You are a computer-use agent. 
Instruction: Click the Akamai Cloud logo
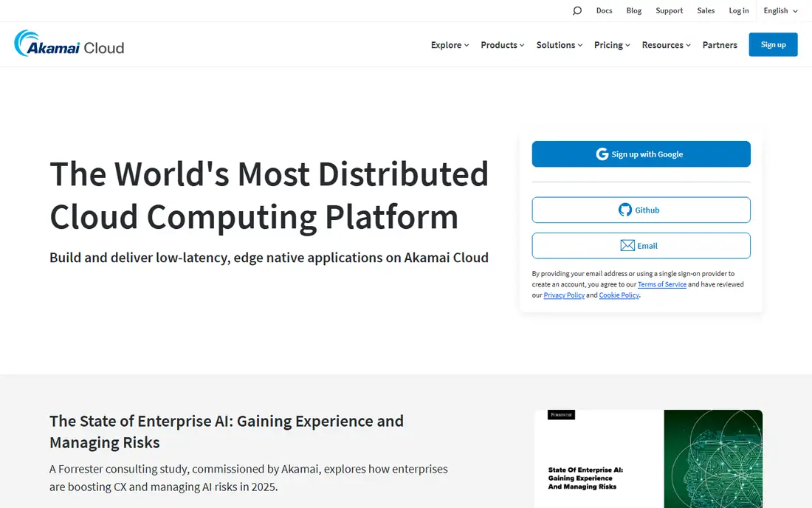pos(69,44)
